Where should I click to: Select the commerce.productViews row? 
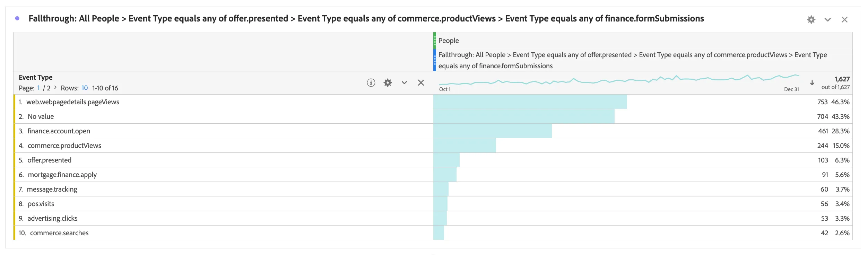tap(433, 146)
